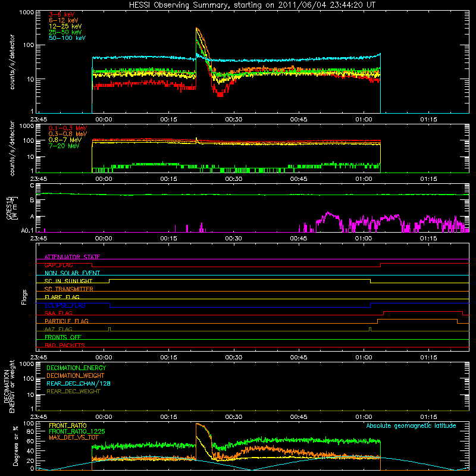Click the 0.8-7 MeV legend entry

65,140
